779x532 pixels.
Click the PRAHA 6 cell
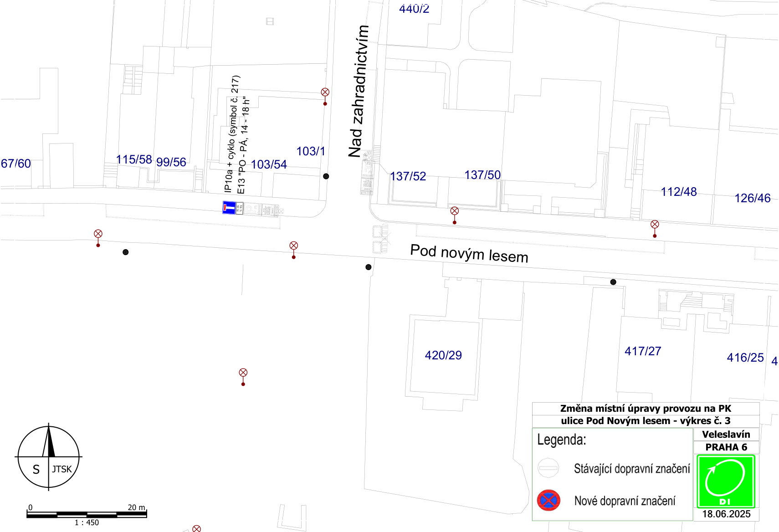pos(726,447)
